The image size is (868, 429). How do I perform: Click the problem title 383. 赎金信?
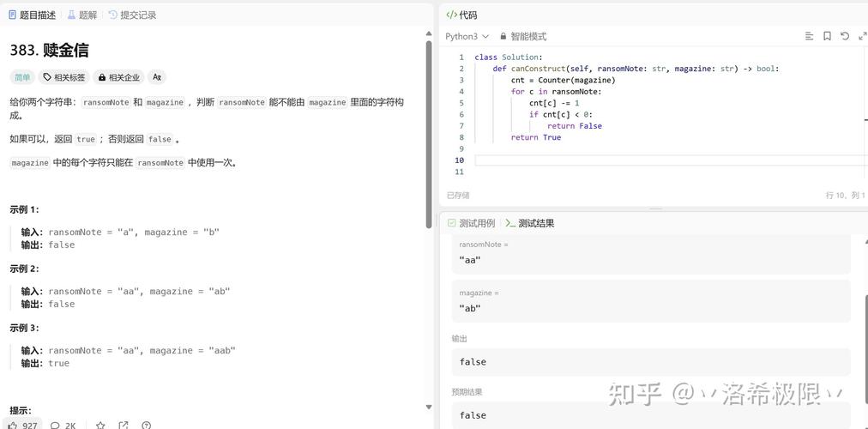tap(49, 51)
